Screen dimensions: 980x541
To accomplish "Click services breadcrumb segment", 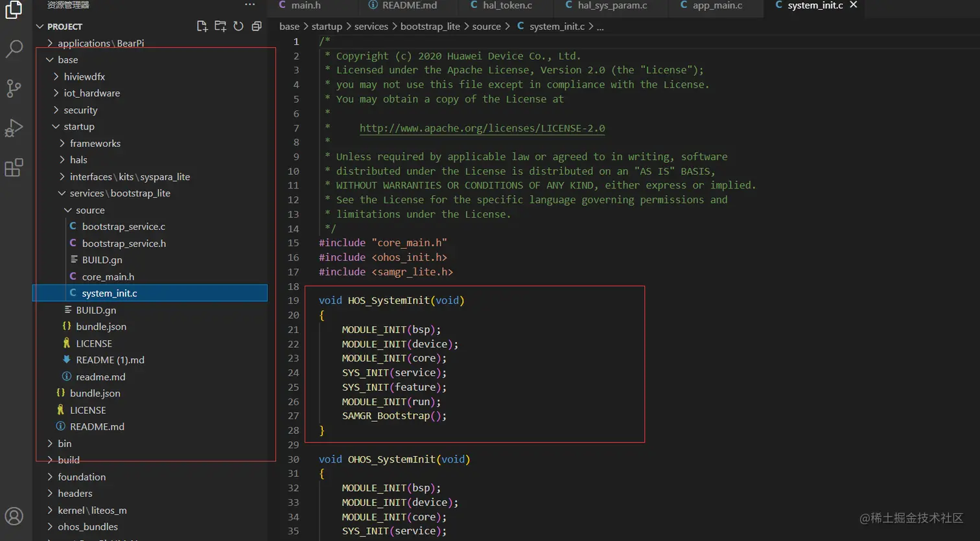I will click(x=371, y=27).
